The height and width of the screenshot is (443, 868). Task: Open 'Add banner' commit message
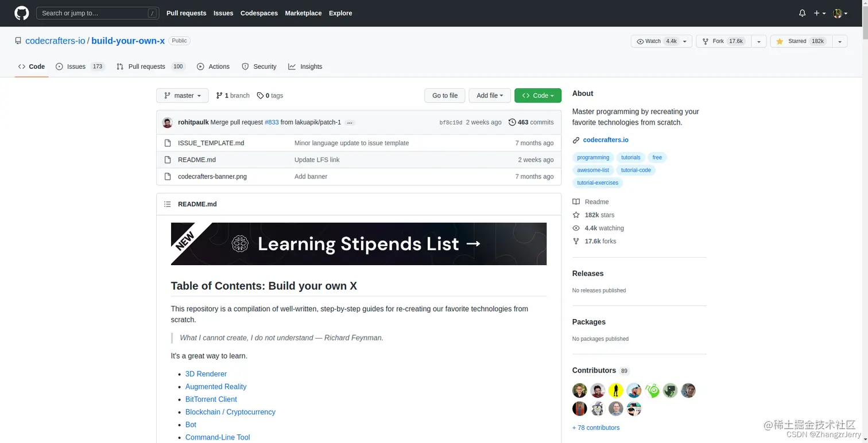(x=311, y=176)
